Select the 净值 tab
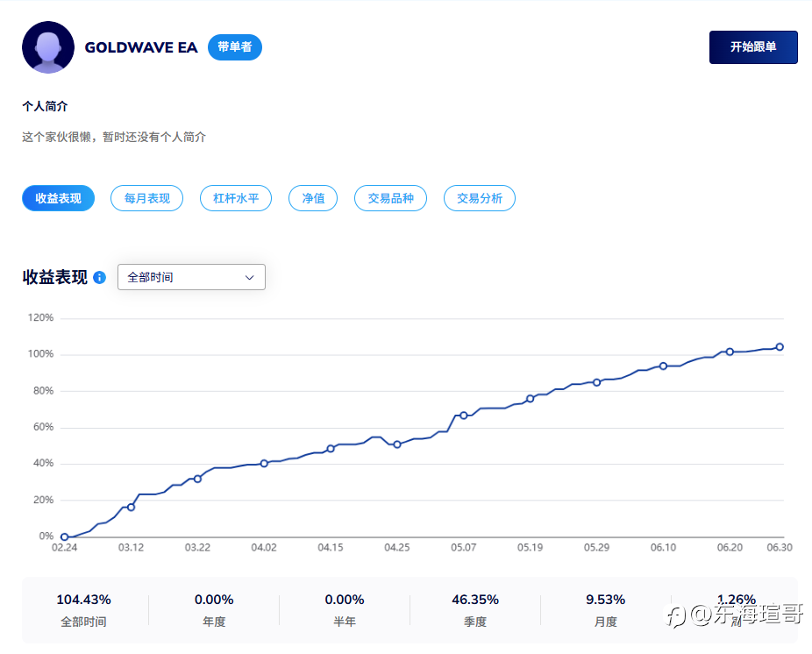Screen dimensions: 812x654 [x=313, y=198]
